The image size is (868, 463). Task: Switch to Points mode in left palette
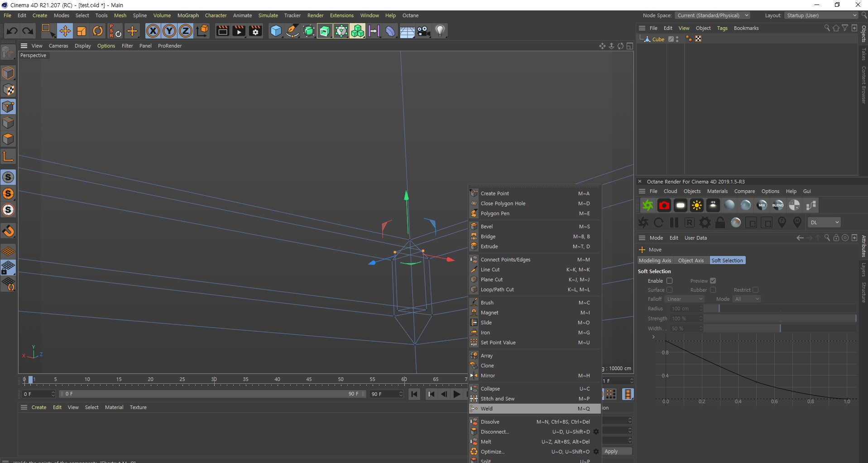(8, 106)
